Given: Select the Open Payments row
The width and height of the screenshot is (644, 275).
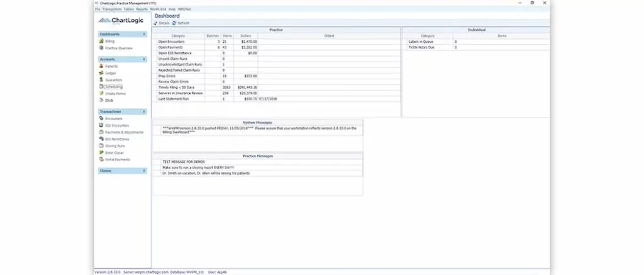Looking at the screenshot, I should [276, 47].
